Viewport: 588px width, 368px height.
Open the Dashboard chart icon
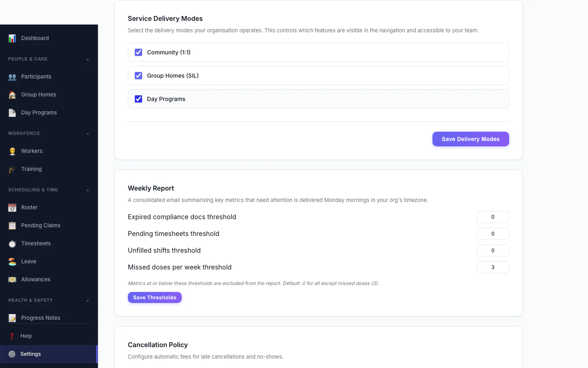[x=12, y=38]
